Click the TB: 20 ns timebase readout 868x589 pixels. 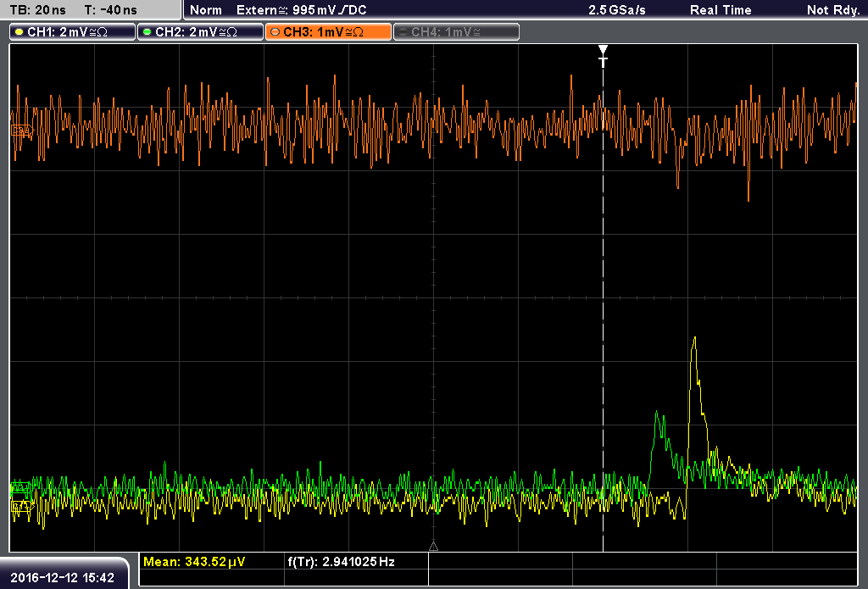tap(37, 10)
